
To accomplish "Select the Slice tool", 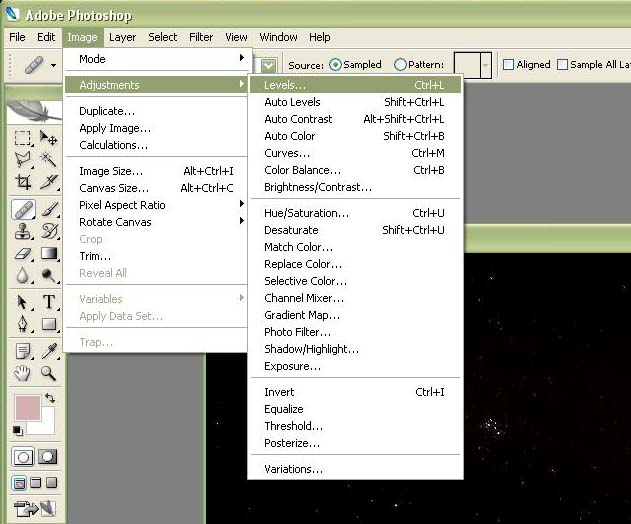I will click(x=49, y=182).
